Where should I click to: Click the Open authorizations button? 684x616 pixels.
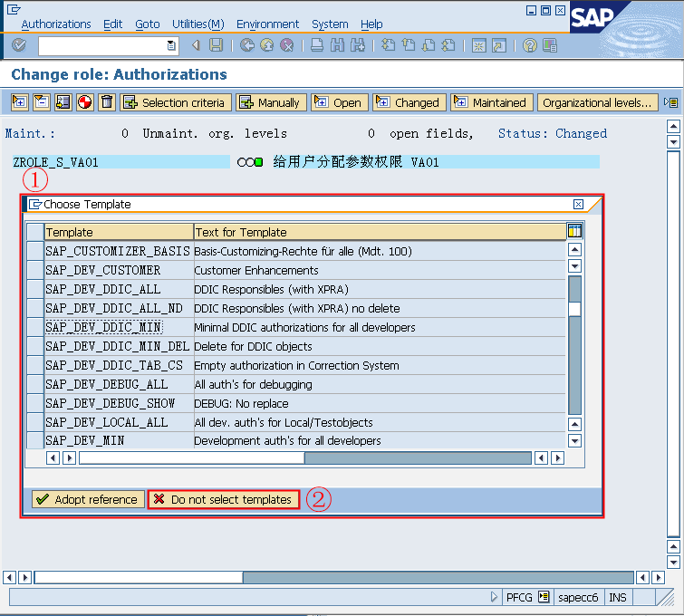coord(340,102)
